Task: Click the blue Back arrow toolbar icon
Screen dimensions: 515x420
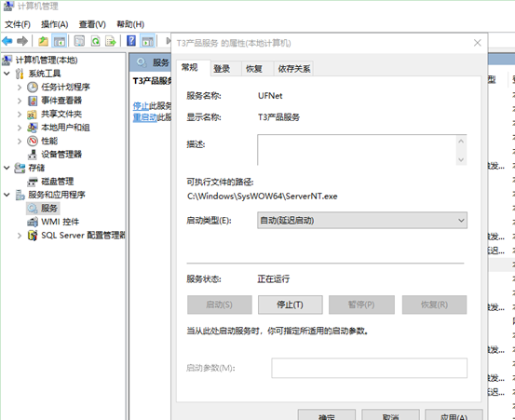Action: [x=7, y=41]
